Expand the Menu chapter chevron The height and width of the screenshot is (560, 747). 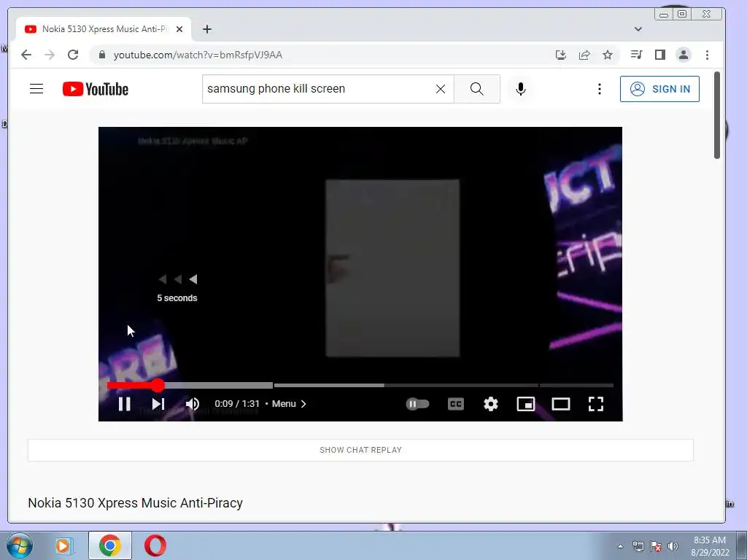pyautogui.click(x=303, y=404)
